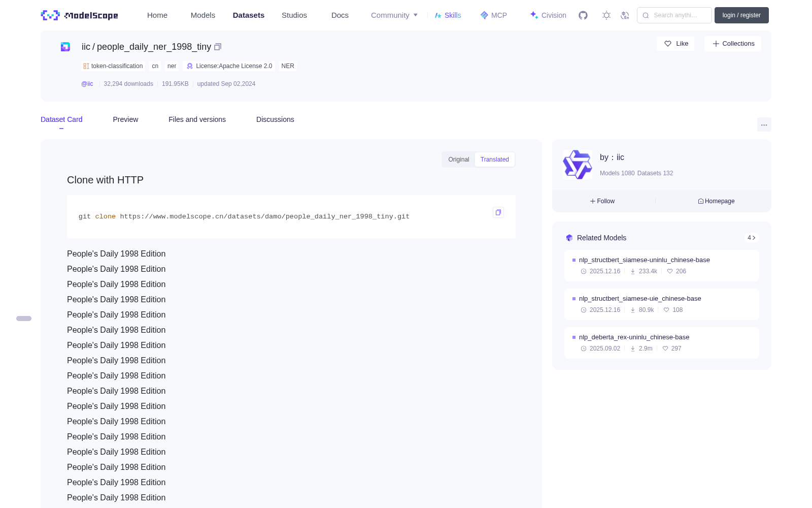Click the lowercase ner tag
Viewport: 812px width, 508px height.
click(172, 66)
